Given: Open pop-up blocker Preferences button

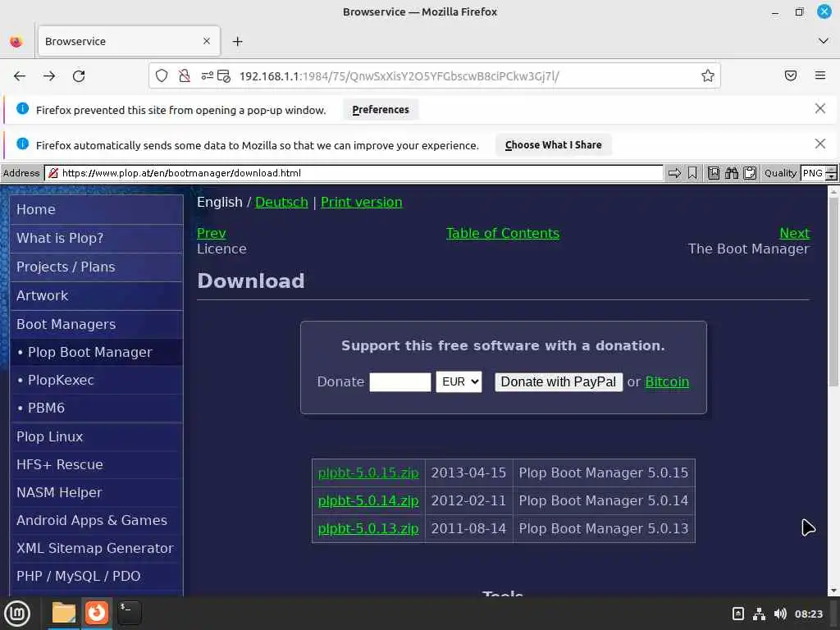Looking at the screenshot, I should pos(381,110).
